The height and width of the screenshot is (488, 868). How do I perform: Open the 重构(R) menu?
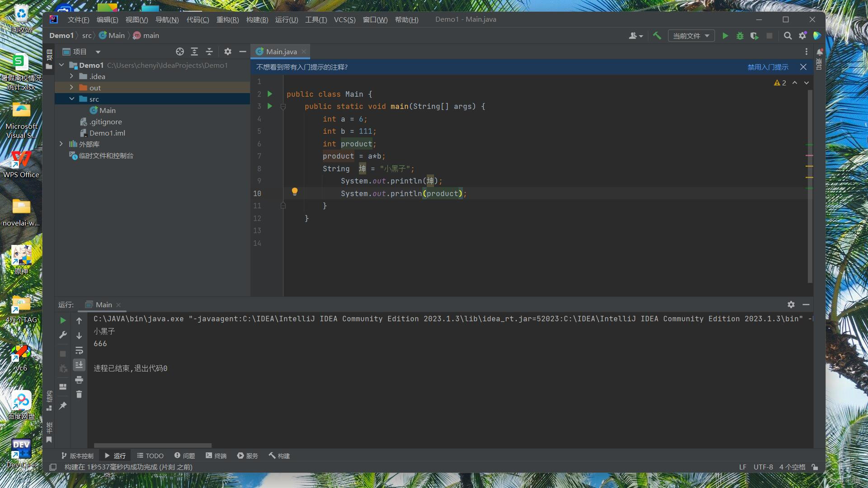pyautogui.click(x=227, y=19)
